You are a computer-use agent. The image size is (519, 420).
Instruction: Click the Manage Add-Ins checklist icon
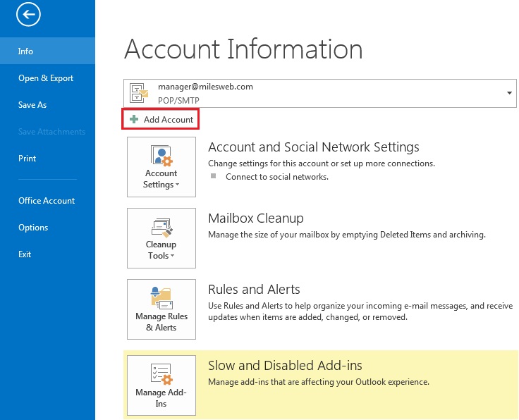point(161,373)
